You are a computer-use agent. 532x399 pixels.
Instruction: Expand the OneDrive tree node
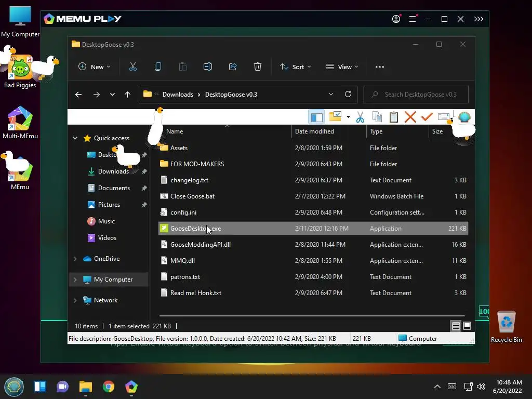[x=75, y=259]
